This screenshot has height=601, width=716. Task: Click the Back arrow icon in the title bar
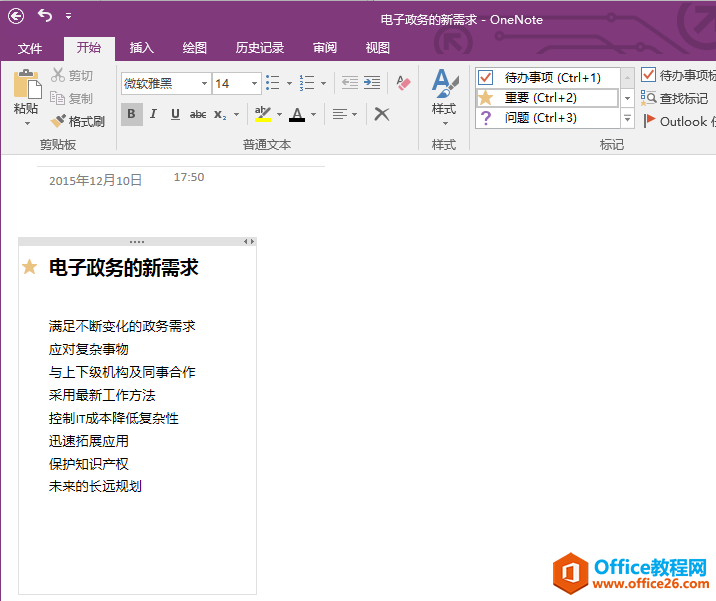(16, 16)
